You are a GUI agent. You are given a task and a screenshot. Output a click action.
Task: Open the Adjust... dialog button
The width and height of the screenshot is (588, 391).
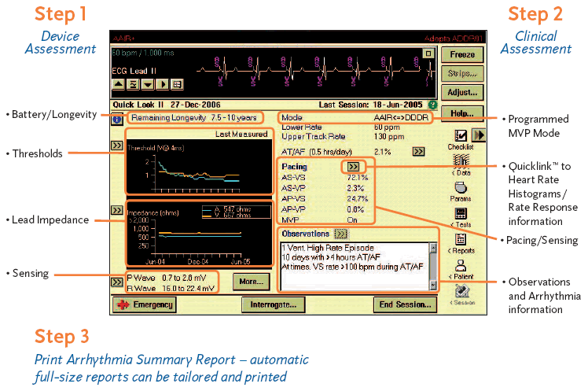pyautogui.click(x=462, y=92)
